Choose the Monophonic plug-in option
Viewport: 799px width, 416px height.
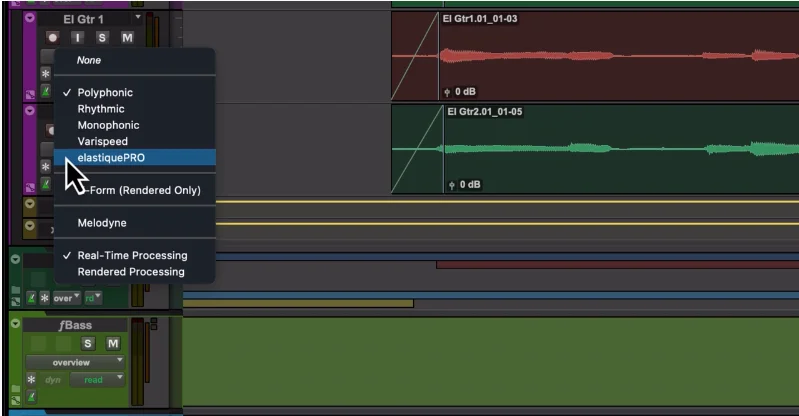(135, 125)
